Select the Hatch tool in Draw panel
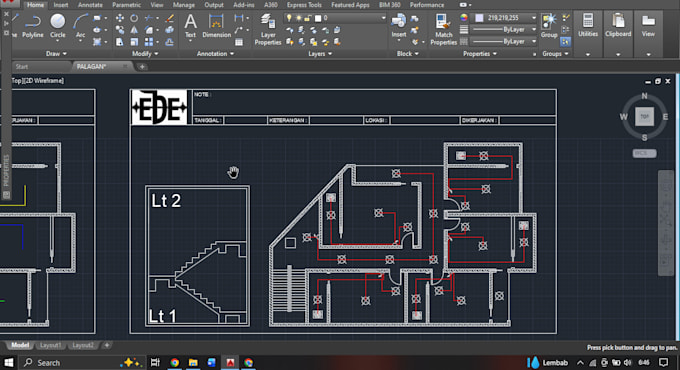 click(x=97, y=42)
